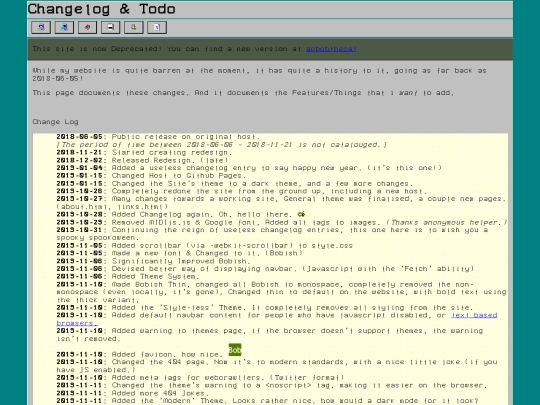Click the italic note about the uncatalogued period
Viewport: 540px width, 405px height.
pyautogui.click(x=221, y=145)
